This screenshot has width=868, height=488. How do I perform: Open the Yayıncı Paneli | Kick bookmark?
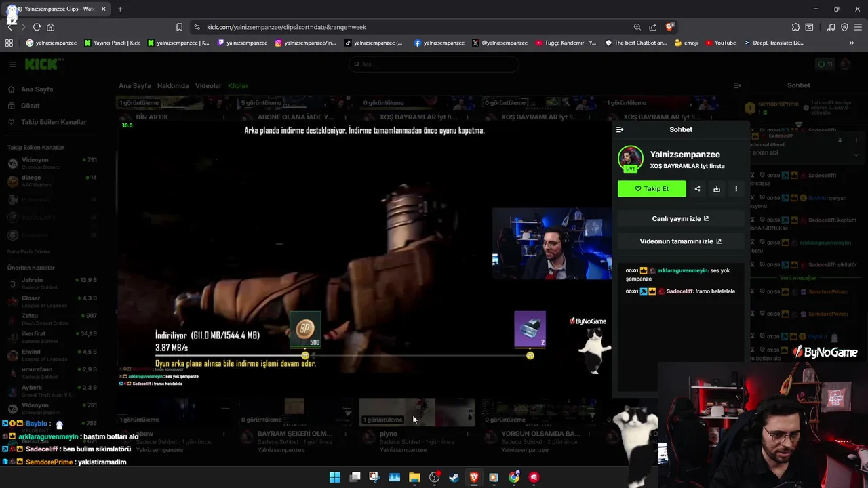[113, 43]
